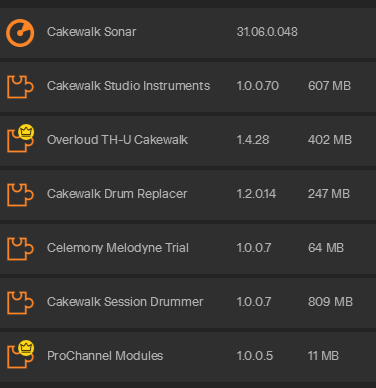Click the ProChannel Modules crown badge icon

[x=26, y=348]
